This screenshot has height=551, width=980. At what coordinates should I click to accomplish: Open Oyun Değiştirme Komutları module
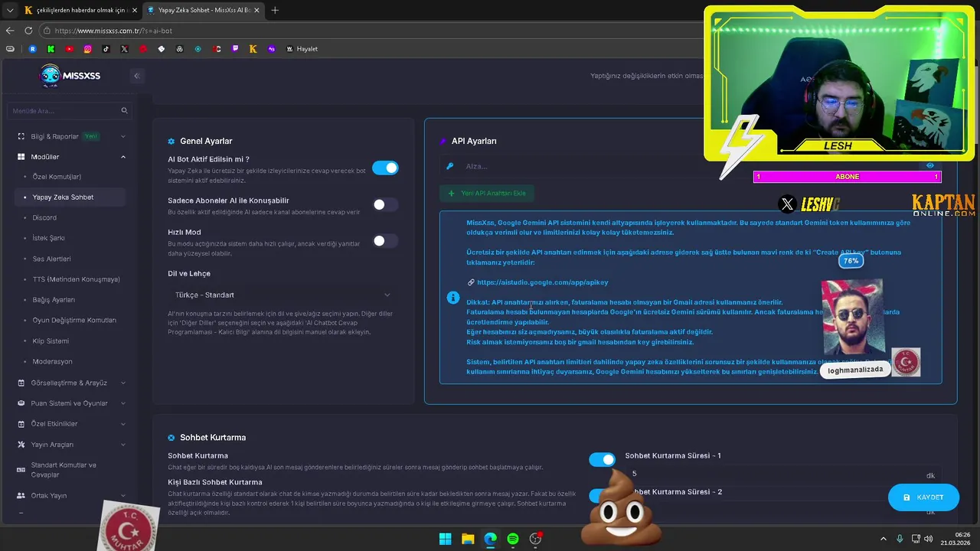74,320
